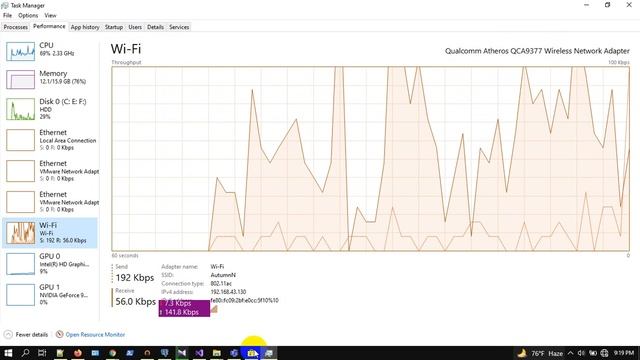Click the 60 seconds graph label
The image size is (640, 360).
(125, 256)
